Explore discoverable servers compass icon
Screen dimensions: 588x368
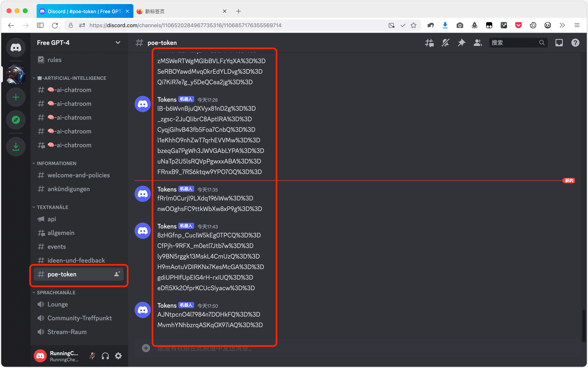coord(16,120)
